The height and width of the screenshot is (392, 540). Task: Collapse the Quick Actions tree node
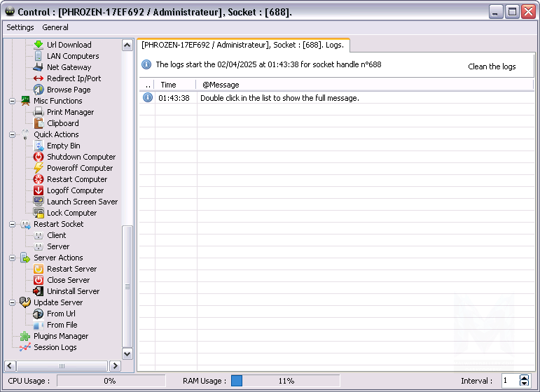[12, 134]
